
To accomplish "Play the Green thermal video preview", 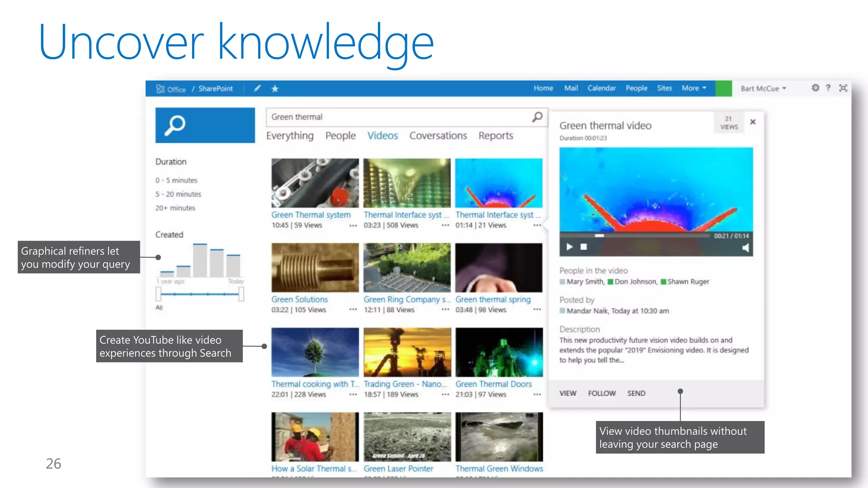I will click(570, 247).
